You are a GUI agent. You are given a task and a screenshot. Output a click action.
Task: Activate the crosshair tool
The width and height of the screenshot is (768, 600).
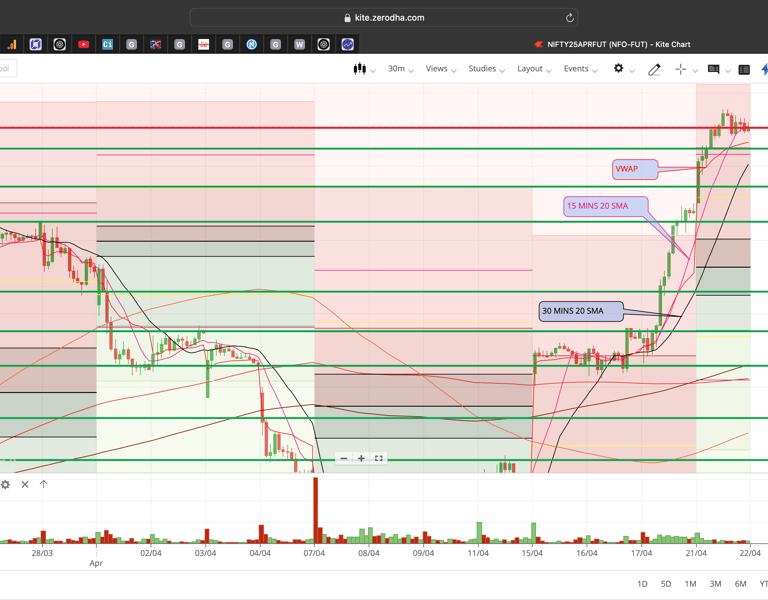[x=680, y=69]
